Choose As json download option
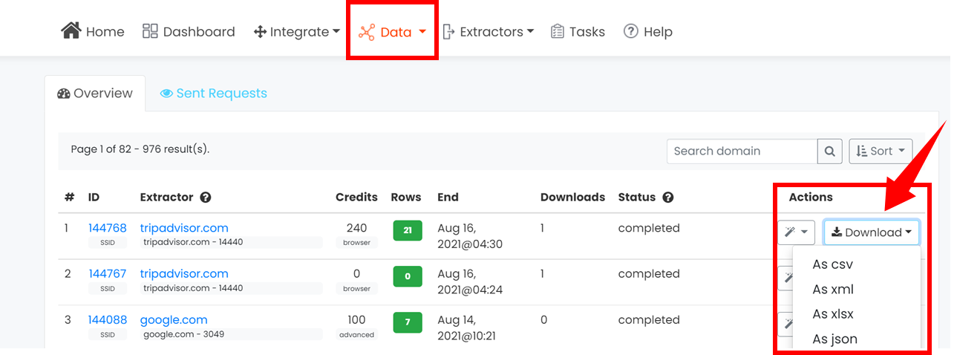 coord(835,339)
